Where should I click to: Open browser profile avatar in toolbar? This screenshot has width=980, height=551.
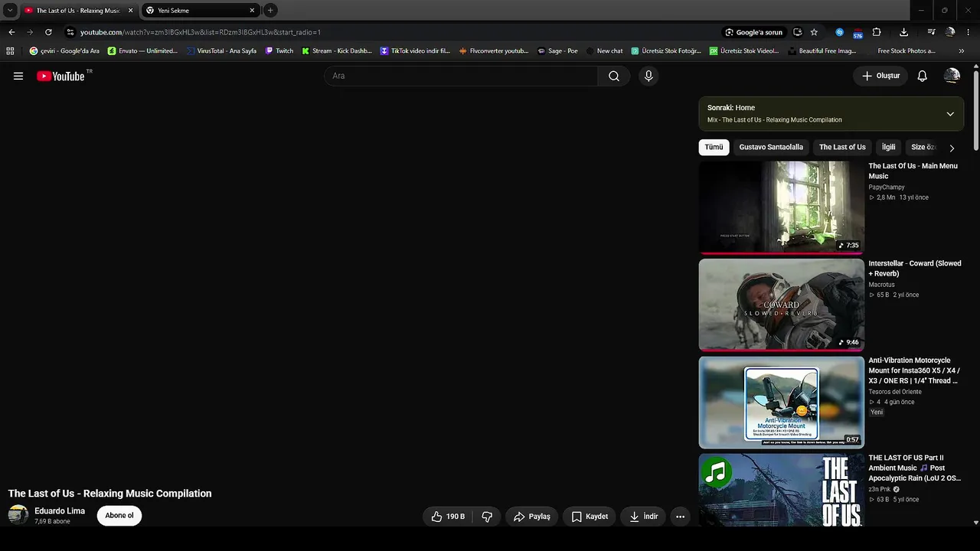950,32
